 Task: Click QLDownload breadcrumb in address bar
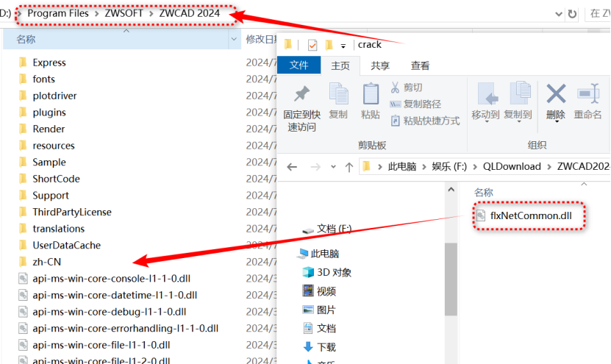tap(512, 167)
